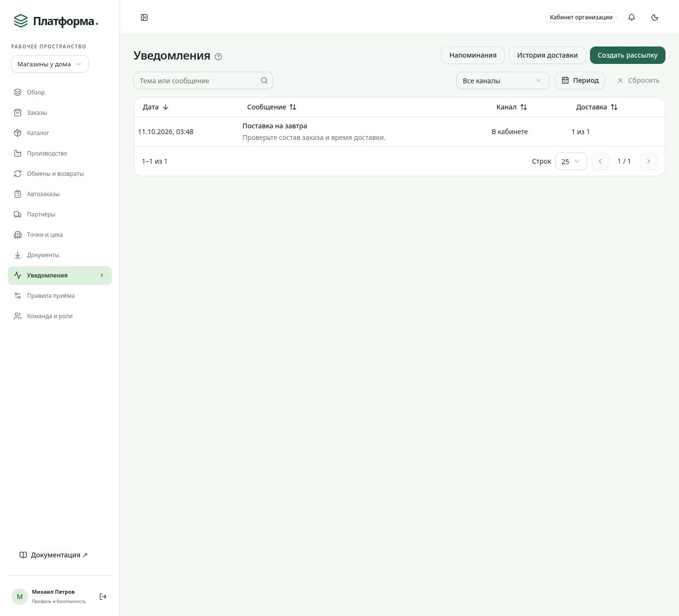The height and width of the screenshot is (616, 679).
Task: Open the Партнёры page
Action: [60, 214]
